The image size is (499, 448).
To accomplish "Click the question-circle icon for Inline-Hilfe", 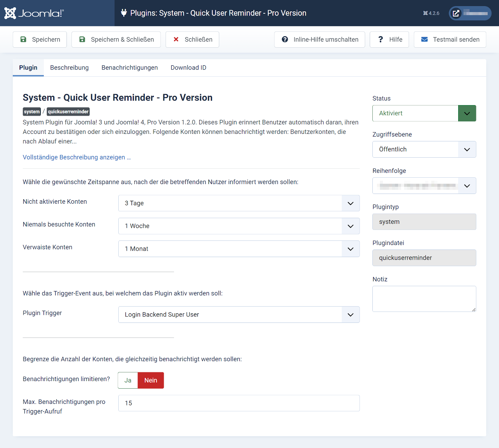I will pyautogui.click(x=285, y=39).
